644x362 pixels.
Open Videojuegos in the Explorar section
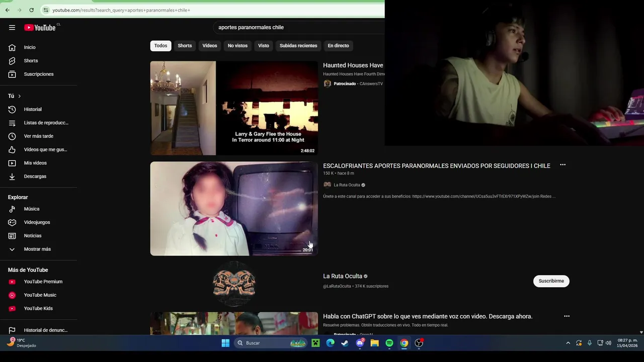click(37, 222)
